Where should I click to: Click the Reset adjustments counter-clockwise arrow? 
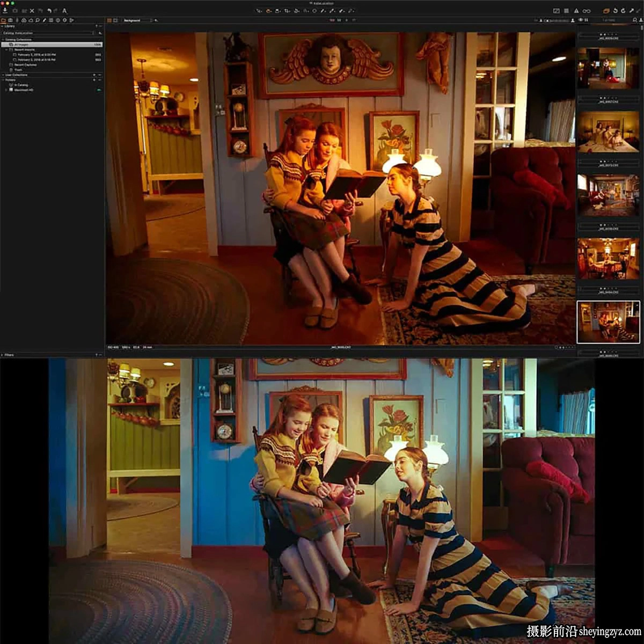point(616,11)
